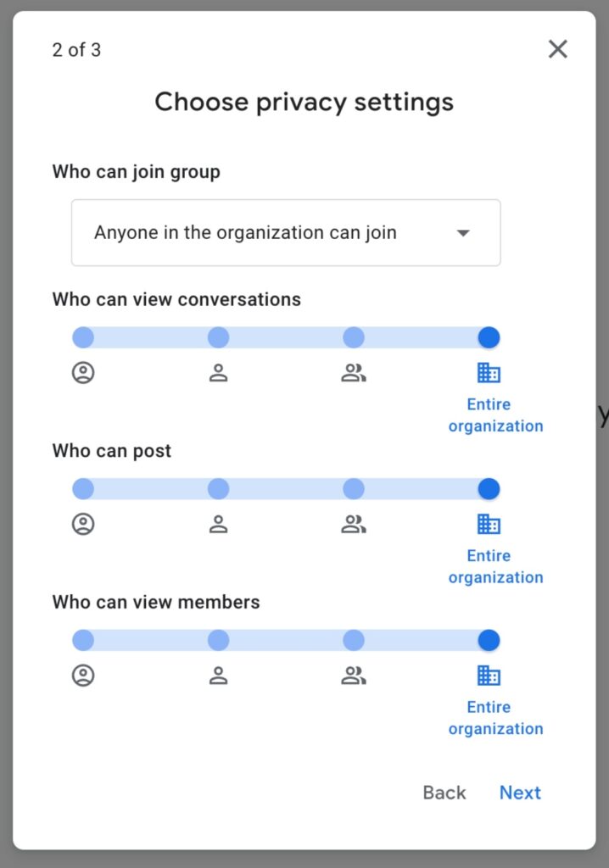The width and height of the screenshot is (609, 868).
Task: Click the group managers icon under view members
Action: [218, 676]
